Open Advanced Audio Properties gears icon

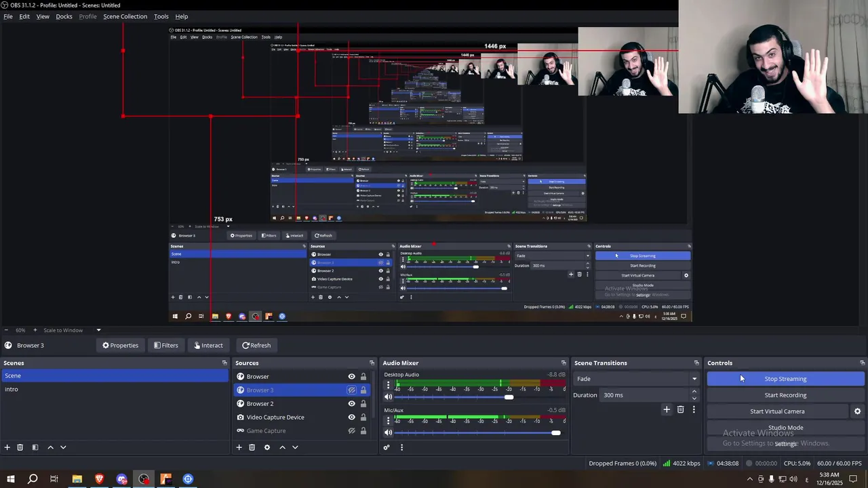pyautogui.click(x=387, y=447)
